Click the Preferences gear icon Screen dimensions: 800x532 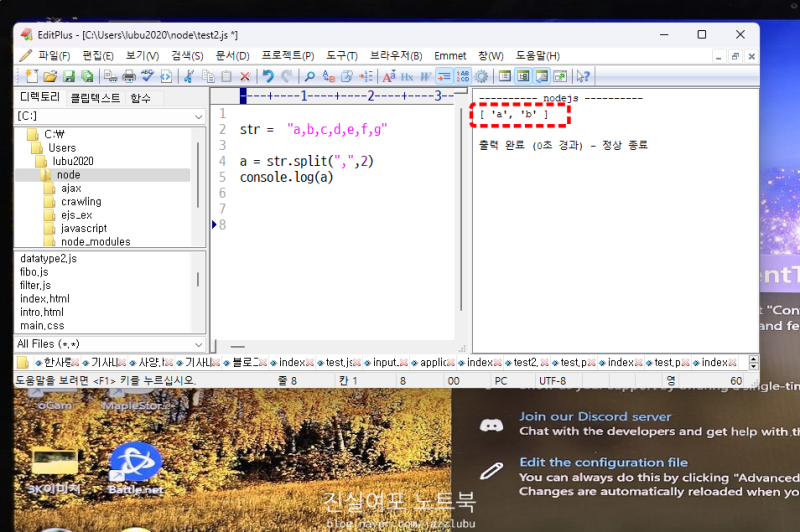tap(481, 77)
